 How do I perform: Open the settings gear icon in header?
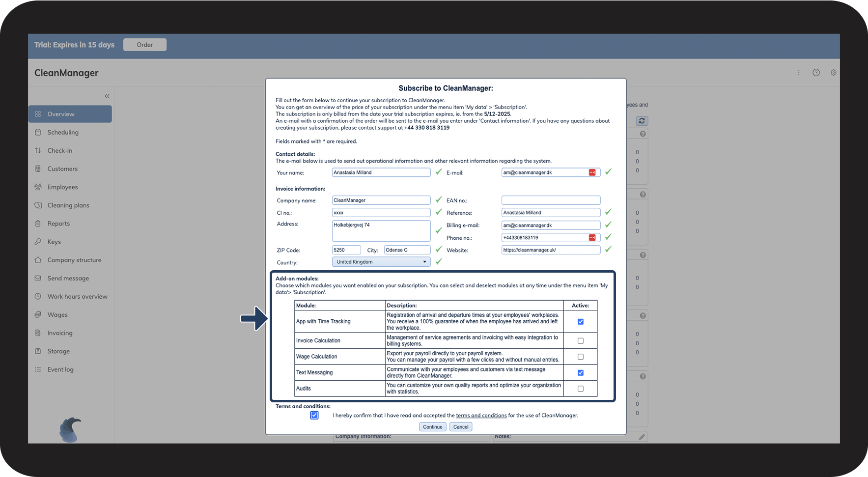834,73
